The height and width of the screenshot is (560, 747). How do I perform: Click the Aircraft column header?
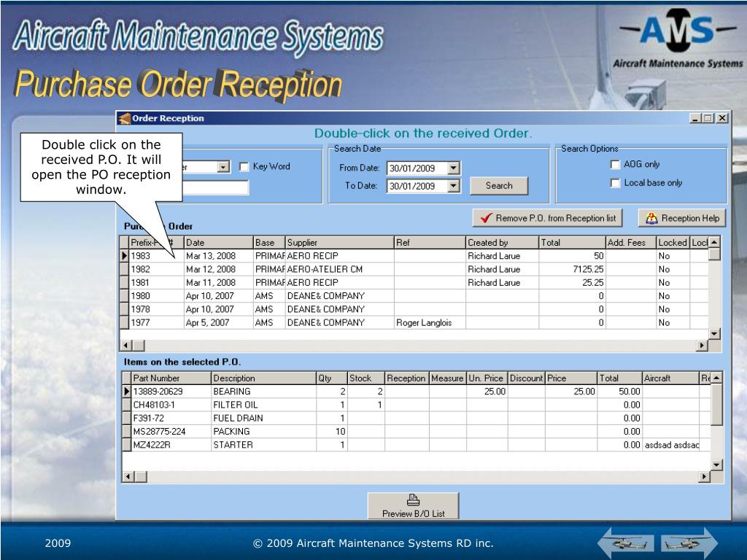click(670, 378)
